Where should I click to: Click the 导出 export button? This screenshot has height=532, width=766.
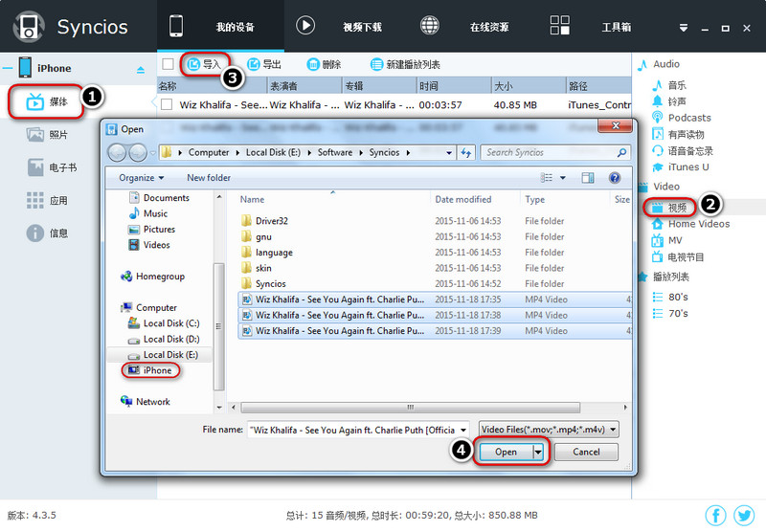(264, 64)
